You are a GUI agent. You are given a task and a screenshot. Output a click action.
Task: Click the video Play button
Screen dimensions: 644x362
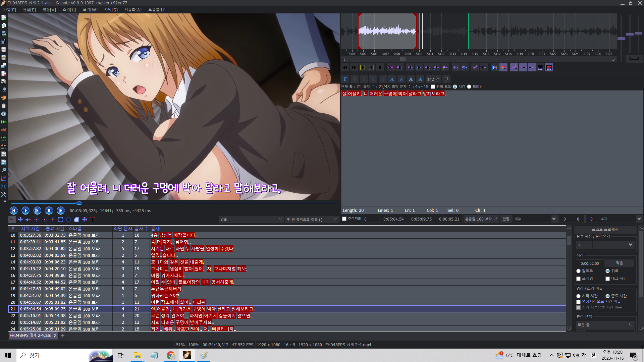pyautogui.click(x=25, y=210)
